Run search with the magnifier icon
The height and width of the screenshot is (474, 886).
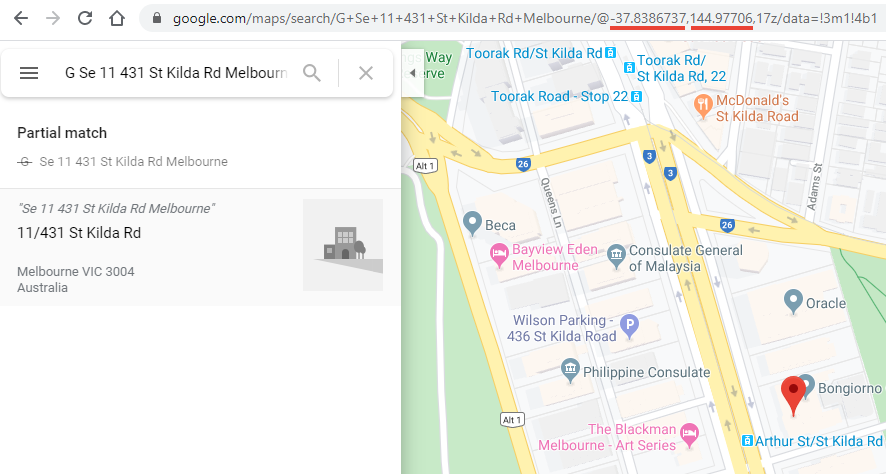[312, 73]
